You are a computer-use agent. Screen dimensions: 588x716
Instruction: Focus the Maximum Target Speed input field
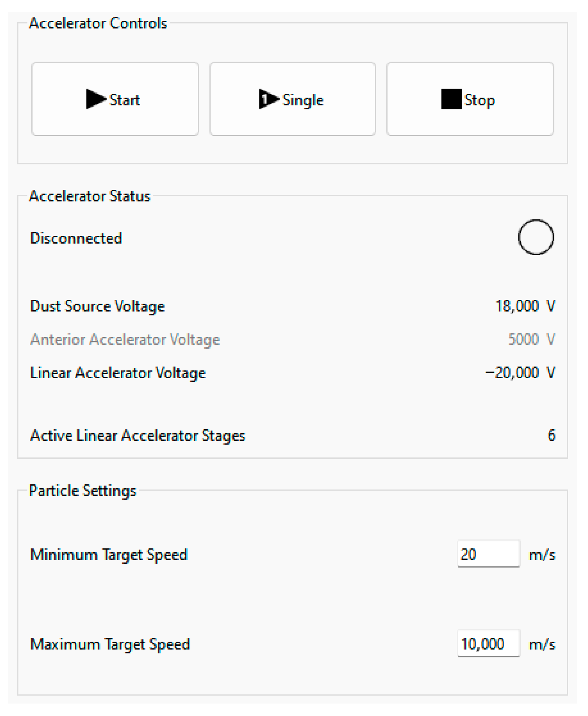pos(488,644)
